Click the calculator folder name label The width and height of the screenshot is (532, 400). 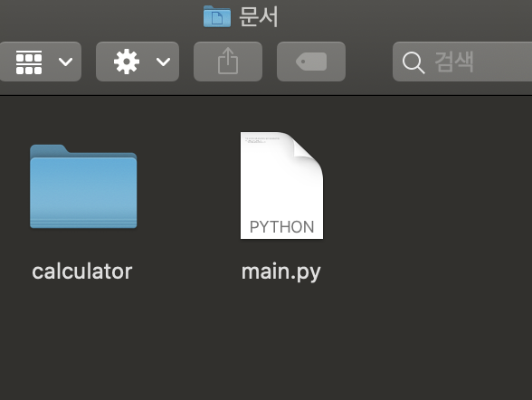(82, 271)
